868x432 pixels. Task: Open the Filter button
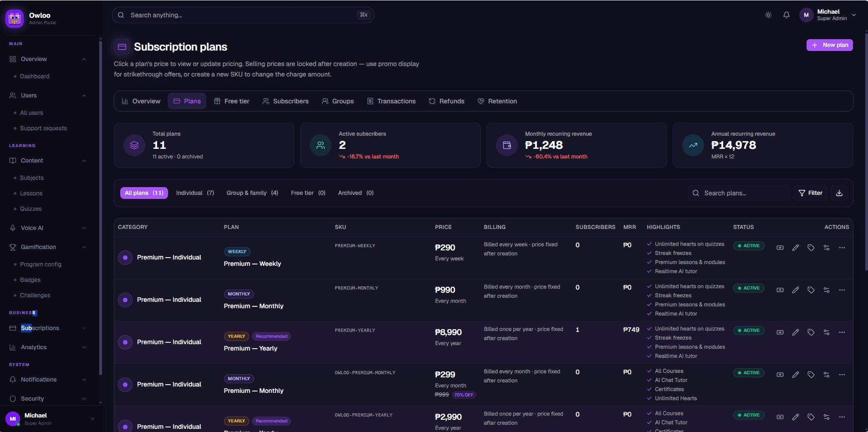coord(811,193)
